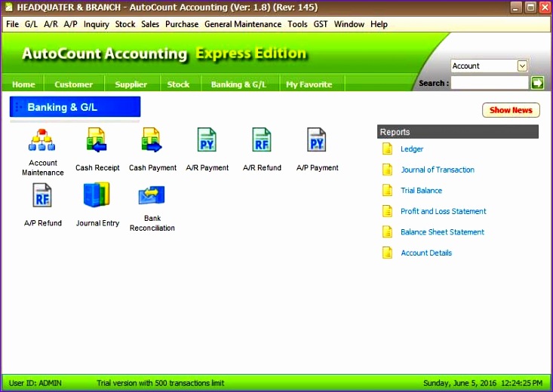Switch to the My Favorite tab

click(x=309, y=84)
